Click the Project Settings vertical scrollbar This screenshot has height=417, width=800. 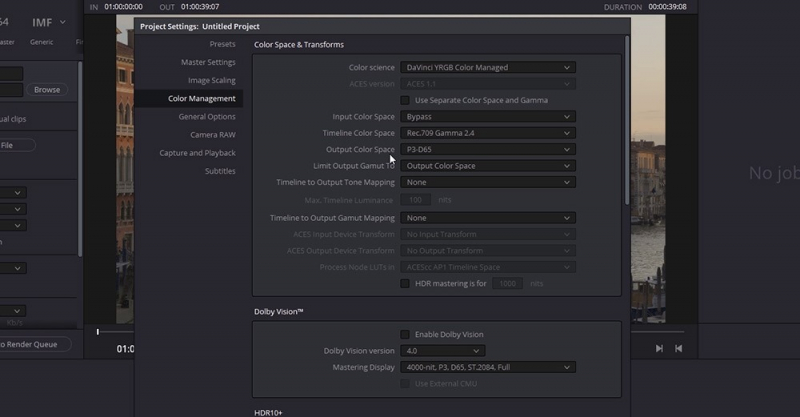[x=628, y=120]
